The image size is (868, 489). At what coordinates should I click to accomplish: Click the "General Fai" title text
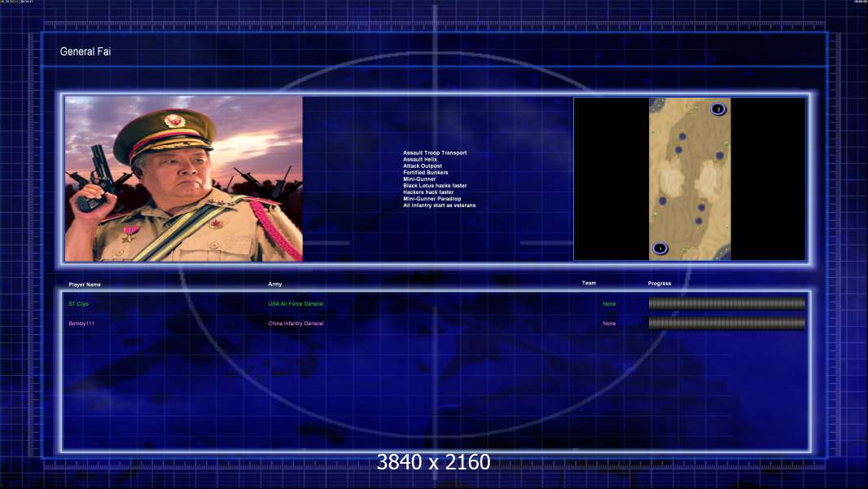85,51
